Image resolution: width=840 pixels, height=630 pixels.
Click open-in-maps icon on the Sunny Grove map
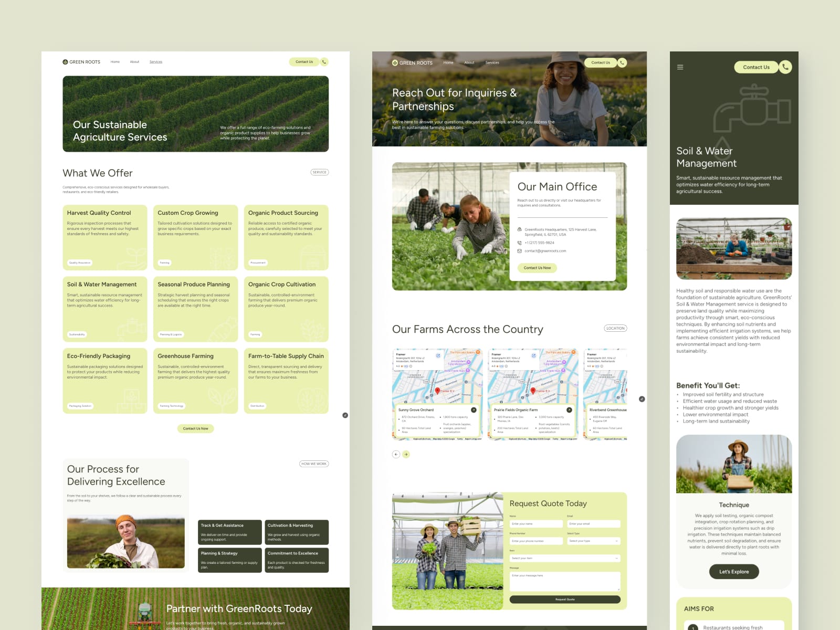(438, 356)
